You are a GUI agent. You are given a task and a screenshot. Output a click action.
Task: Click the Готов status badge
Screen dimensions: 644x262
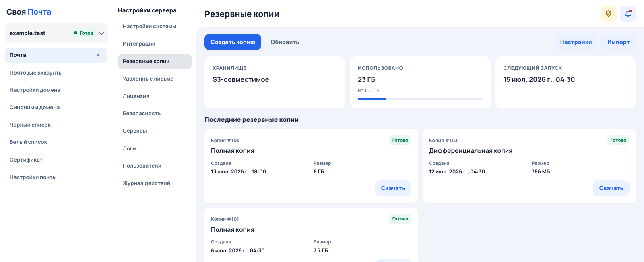(x=83, y=33)
